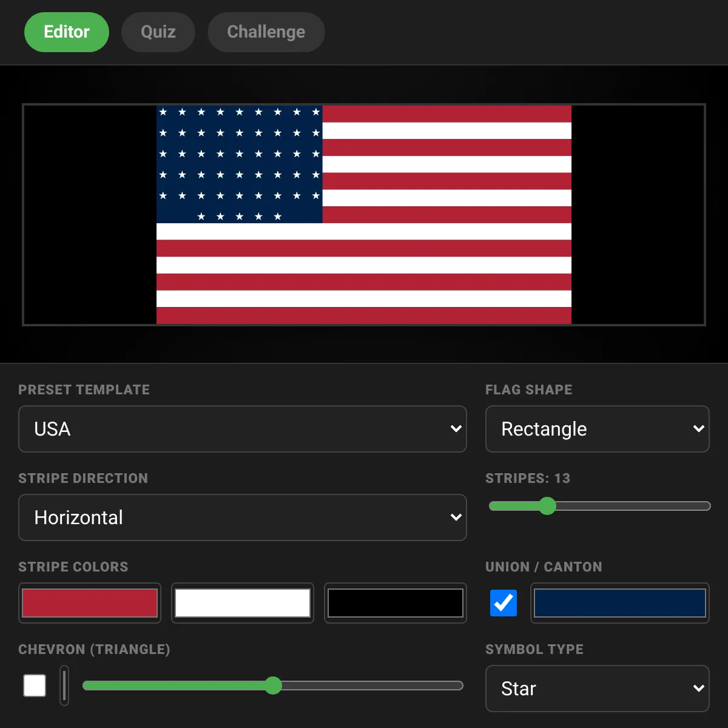
Task: Pick the white stripe color swatch
Action: [x=243, y=603]
